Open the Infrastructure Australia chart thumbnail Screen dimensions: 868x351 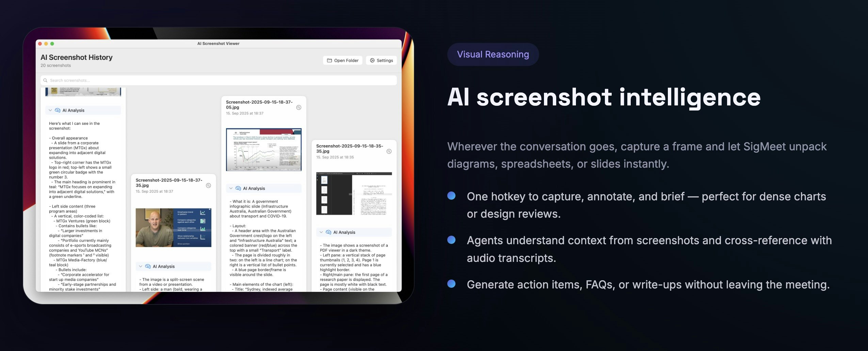pyautogui.click(x=263, y=150)
